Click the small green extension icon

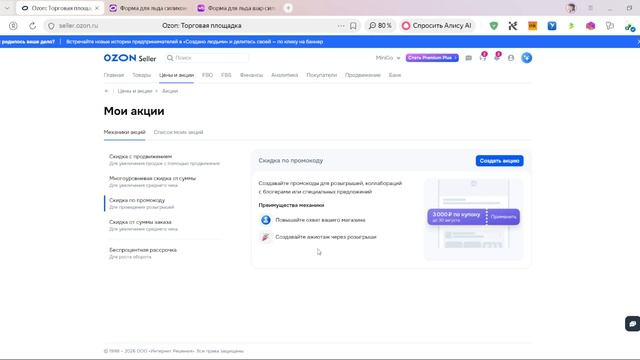pyautogui.click(x=571, y=26)
